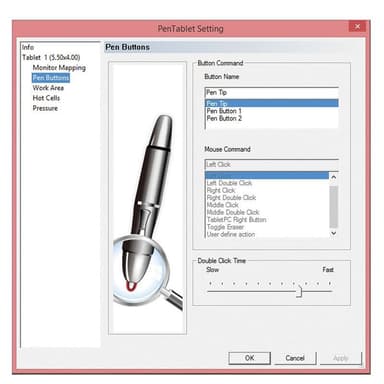The width and height of the screenshot is (384, 384).
Task: Close the PenTablet Setting window
Action: pos(357,26)
